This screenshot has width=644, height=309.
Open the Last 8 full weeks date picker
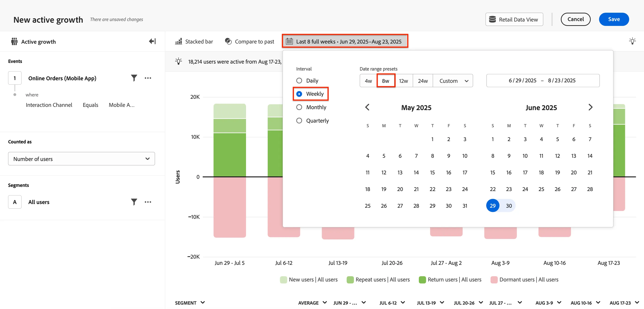tap(345, 41)
